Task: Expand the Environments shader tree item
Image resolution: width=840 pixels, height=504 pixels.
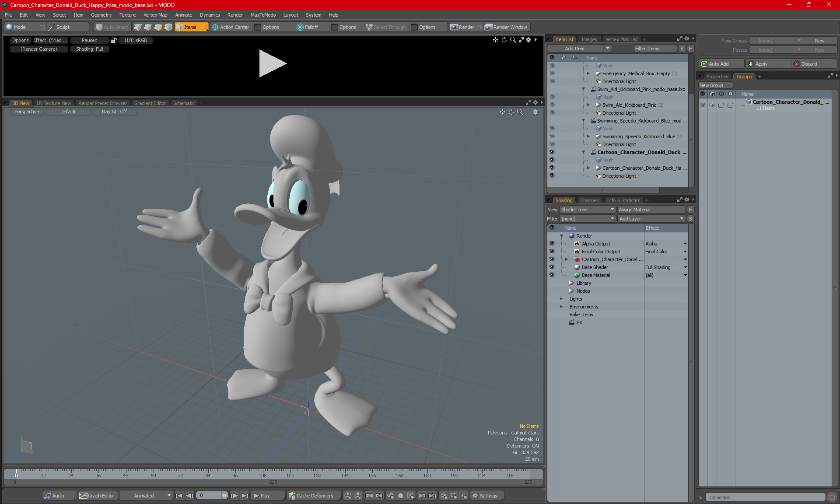Action: point(561,307)
